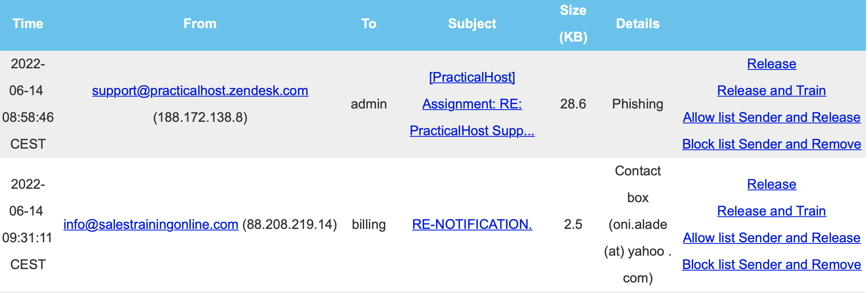Click Release for the Phishing message
Viewport: 868px width, 293px height.
772,64
